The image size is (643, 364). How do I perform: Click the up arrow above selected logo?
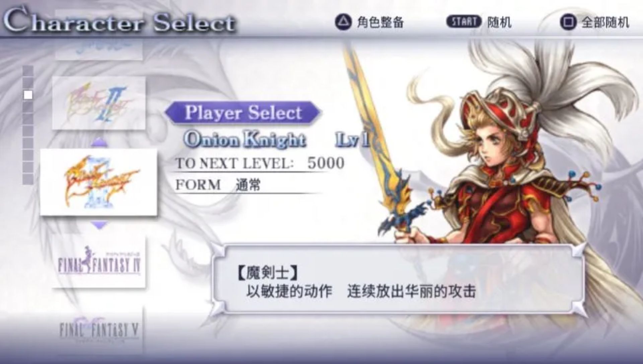[99, 143]
